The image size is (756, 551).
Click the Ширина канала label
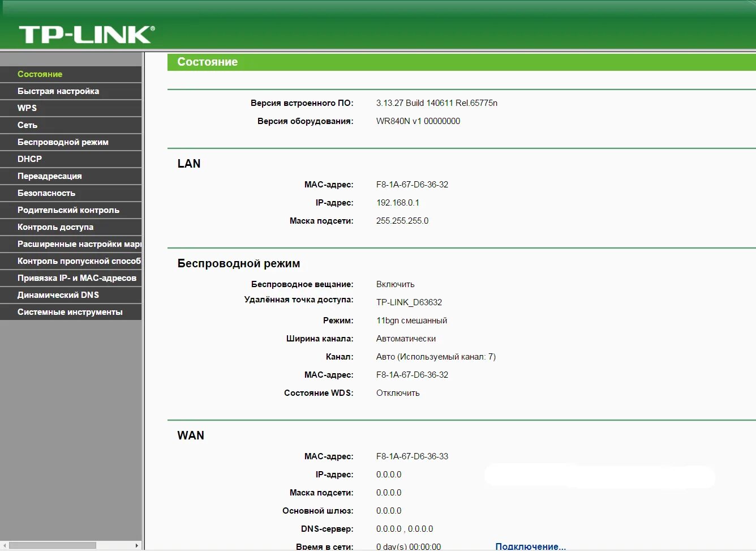pos(320,339)
